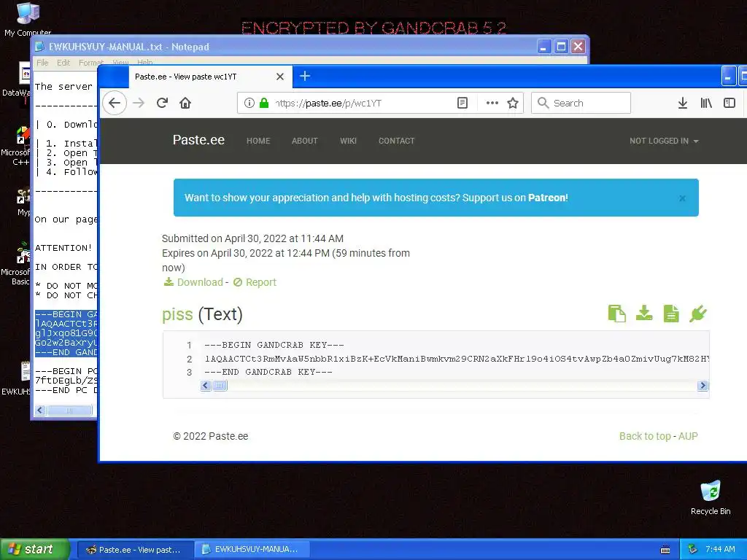Click right arrow of paste code scrollbar

click(703, 385)
